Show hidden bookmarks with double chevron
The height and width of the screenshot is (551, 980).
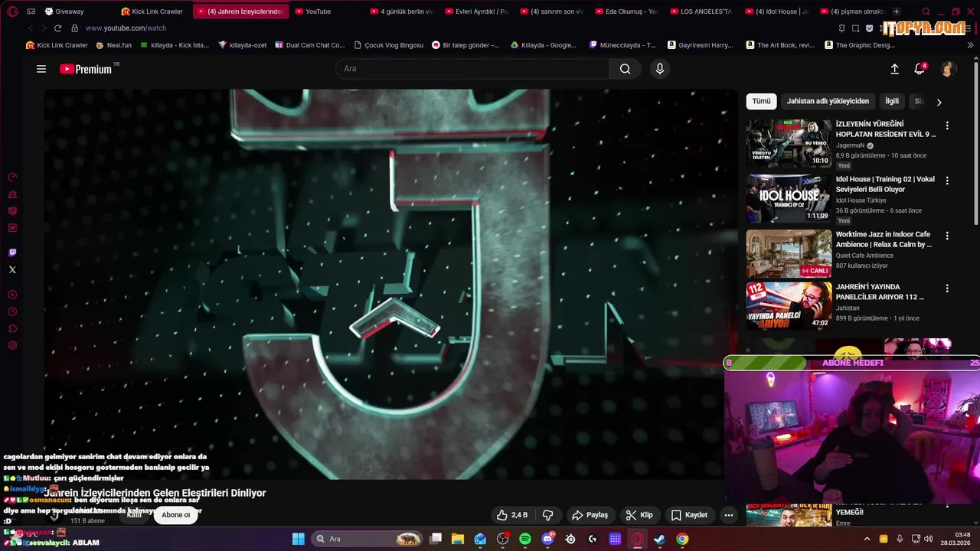[x=971, y=45]
